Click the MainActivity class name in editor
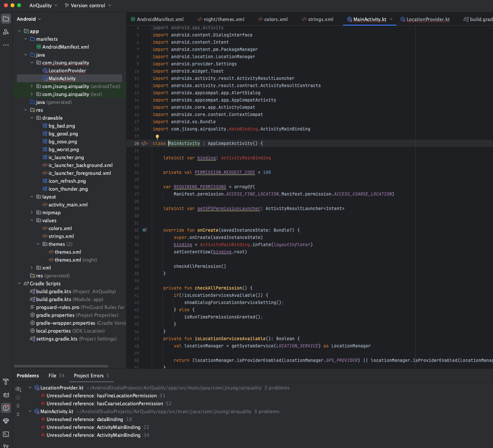The height and width of the screenshot is (448, 493). pos(184,143)
